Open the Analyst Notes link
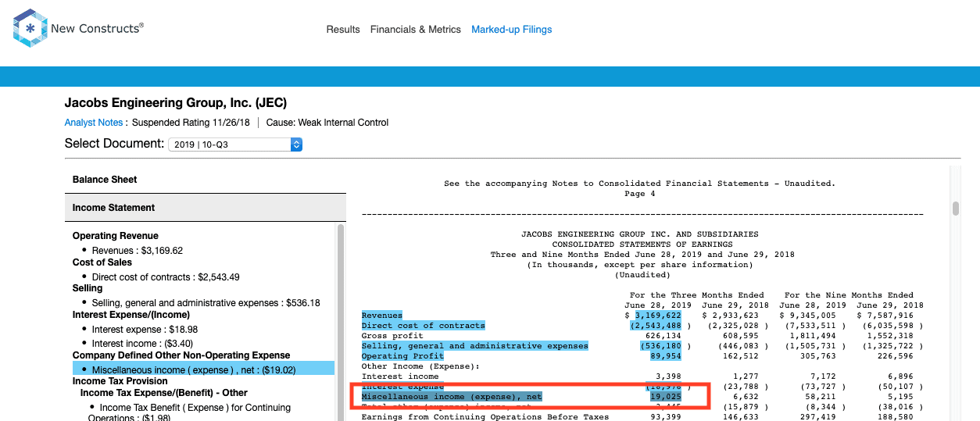The width and height of the screenshot is (980, 421). [x=94, y=123]
